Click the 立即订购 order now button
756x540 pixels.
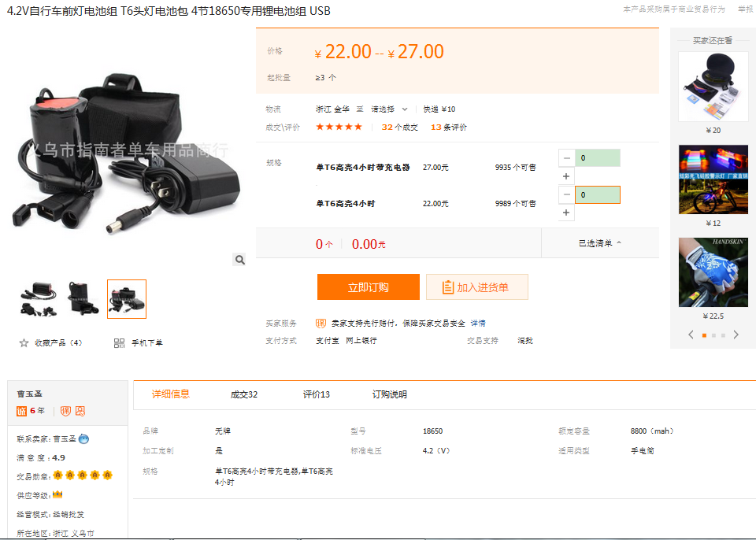coord(368,287)
